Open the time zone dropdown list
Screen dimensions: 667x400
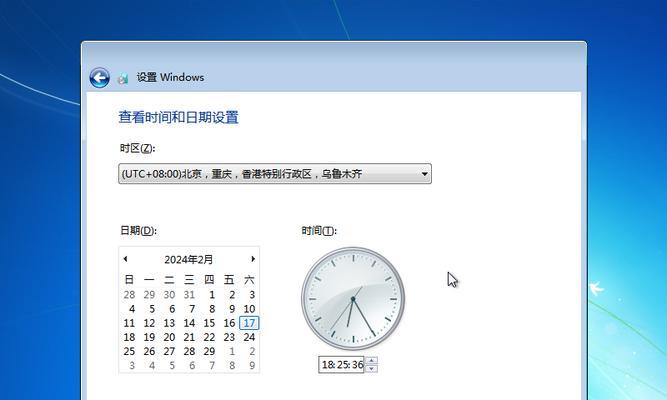click(x=275, y=174)
